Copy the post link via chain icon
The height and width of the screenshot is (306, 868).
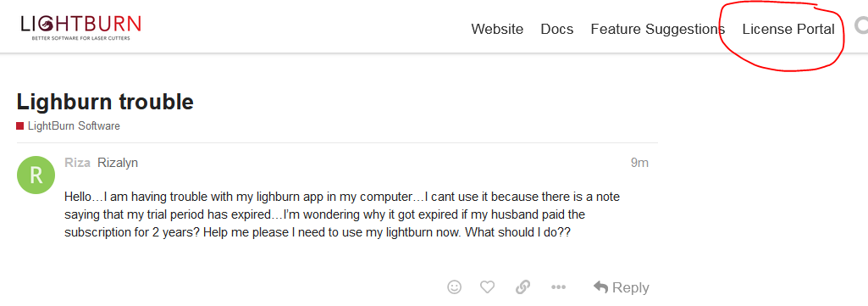(x=522, y=287)
